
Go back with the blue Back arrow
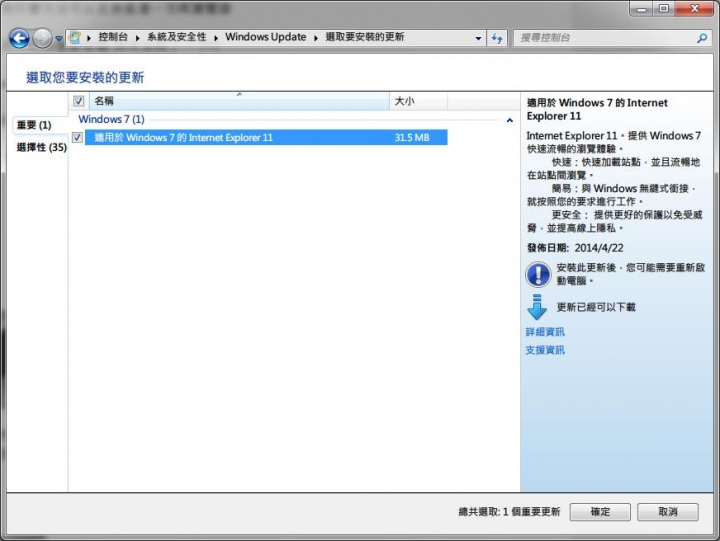[x=19, y=38]
